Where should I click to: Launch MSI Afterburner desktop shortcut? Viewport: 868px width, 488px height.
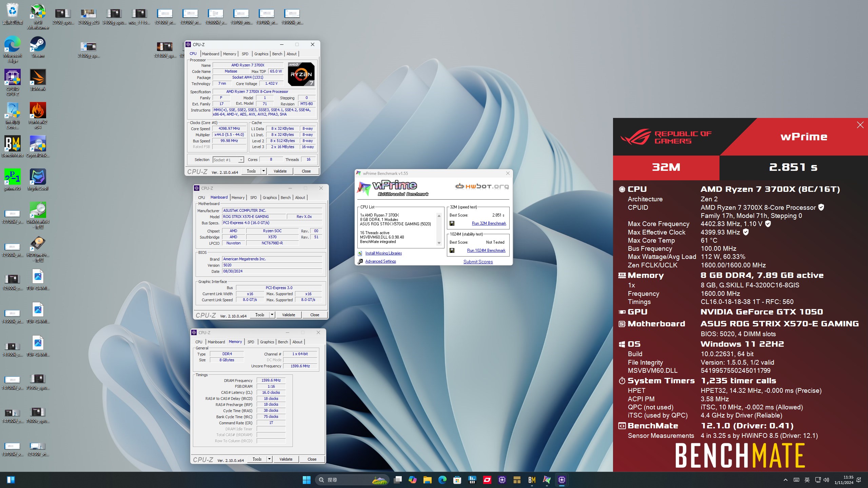click(x=38, y=16)
